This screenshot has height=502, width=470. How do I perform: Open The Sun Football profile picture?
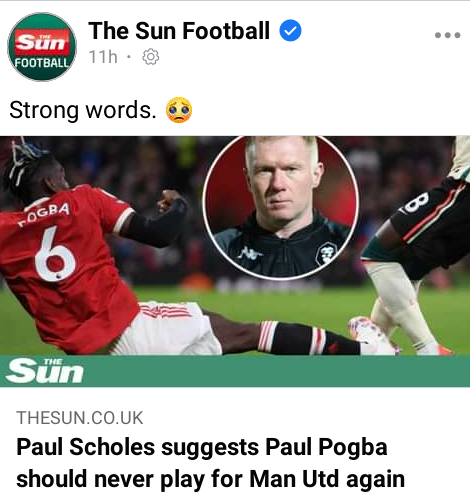click(42, 47)
